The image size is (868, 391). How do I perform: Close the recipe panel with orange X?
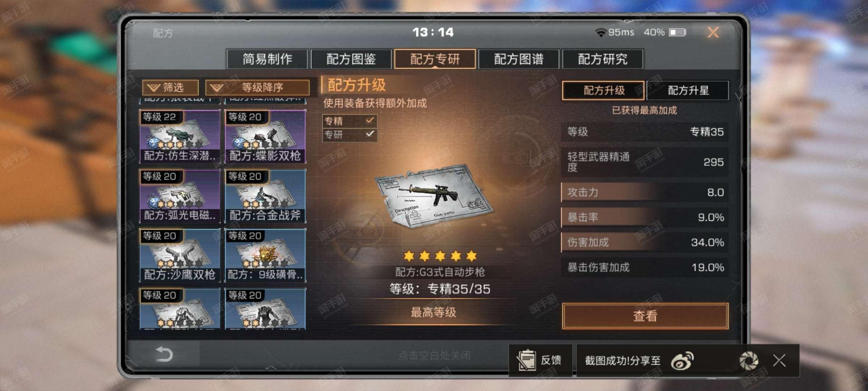[x=713, y=32]
